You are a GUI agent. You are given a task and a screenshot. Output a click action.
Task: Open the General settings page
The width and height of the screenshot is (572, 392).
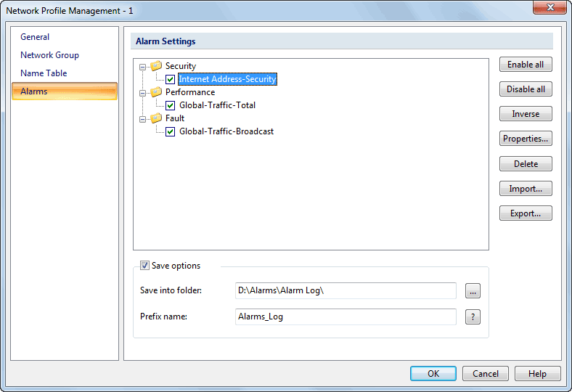pos(35,37)
